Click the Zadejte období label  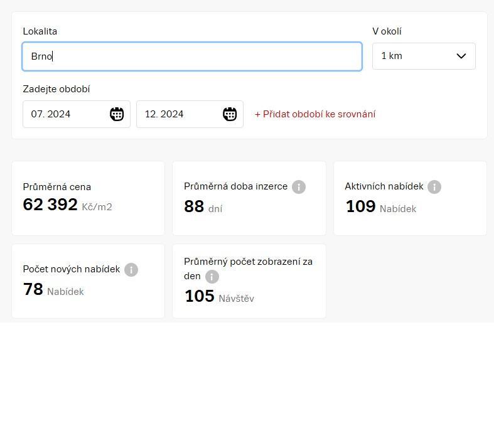click(56, 89)
